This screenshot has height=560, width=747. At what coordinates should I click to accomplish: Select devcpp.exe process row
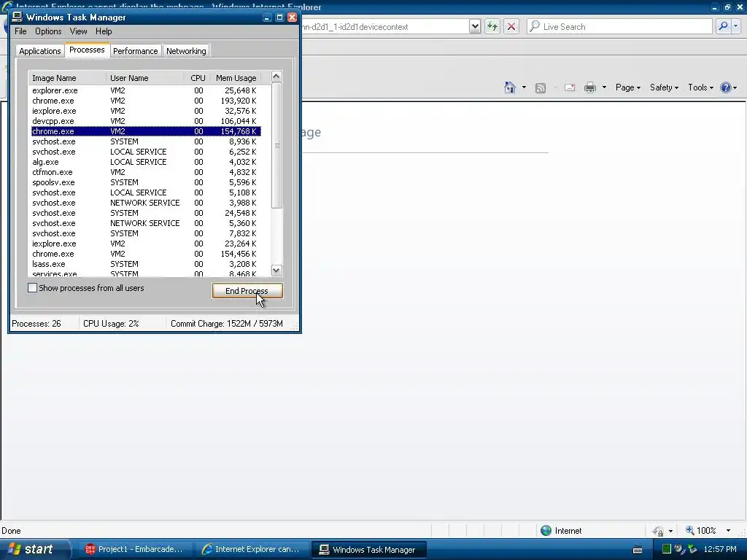pos(146,121)
